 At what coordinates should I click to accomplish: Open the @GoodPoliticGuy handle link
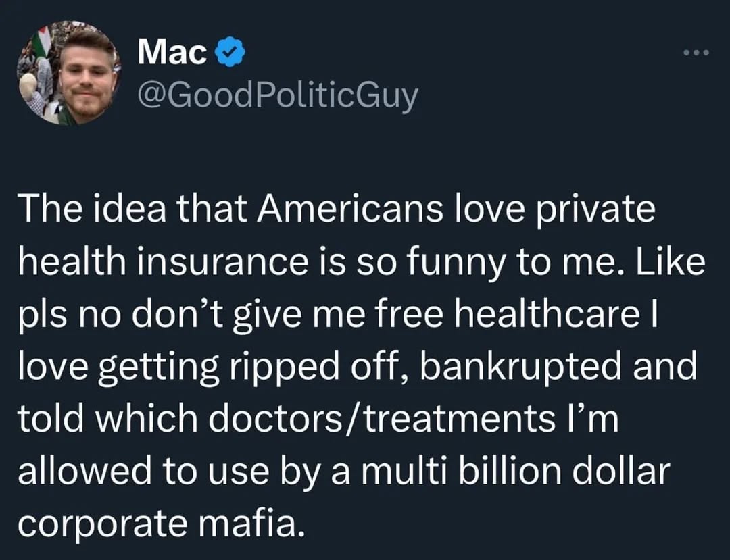[x=278, y=96]
